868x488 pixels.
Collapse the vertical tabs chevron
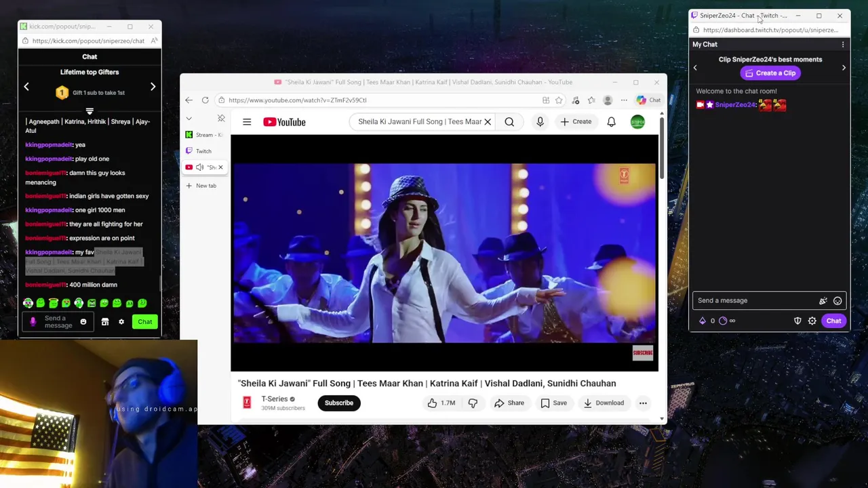[189, 119]
